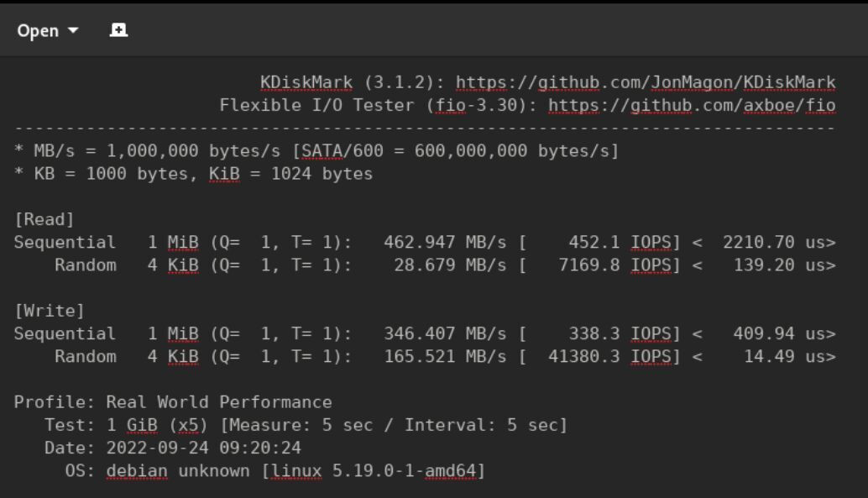This screenshot has height=498, width=868.
Task: Click the 28.679 MB/s random read value
Action: coord(449,265)
